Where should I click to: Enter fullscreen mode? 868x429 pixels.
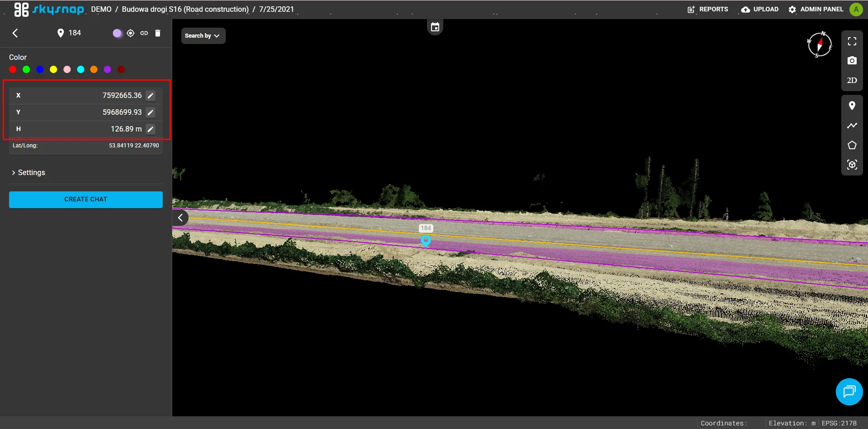pos(852,41)
